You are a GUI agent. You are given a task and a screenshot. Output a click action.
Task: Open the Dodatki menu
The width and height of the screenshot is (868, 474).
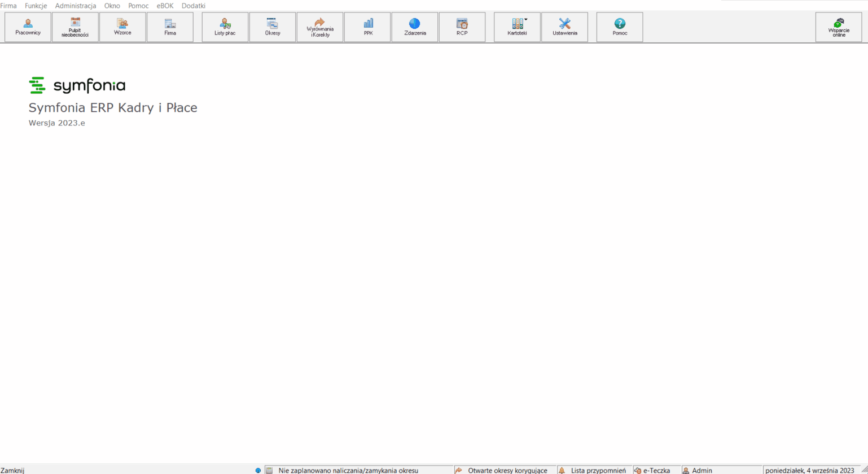point(194,6)
